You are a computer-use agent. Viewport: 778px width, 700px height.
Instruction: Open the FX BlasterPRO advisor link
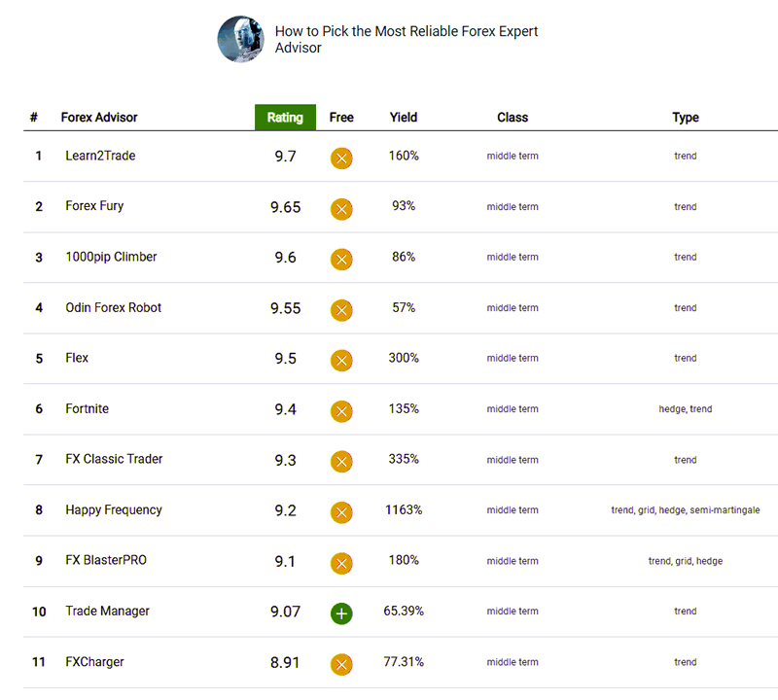(x=106, y=560)
